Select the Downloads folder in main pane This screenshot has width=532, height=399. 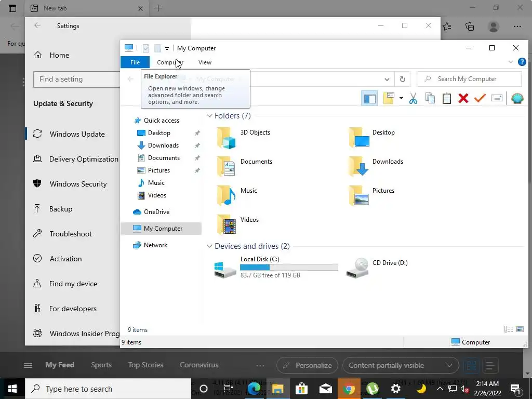click(376, 166)
